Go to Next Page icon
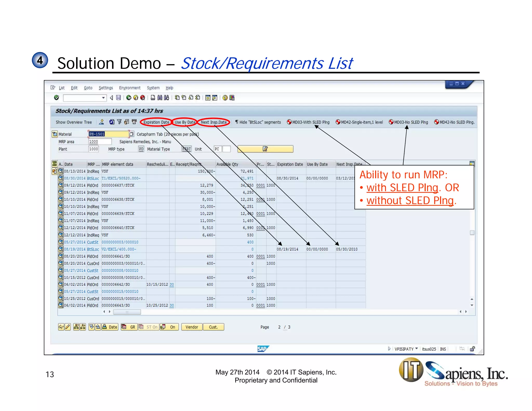Image resolution: width=532 pixels, height=411 pixels. coord(191,98)
